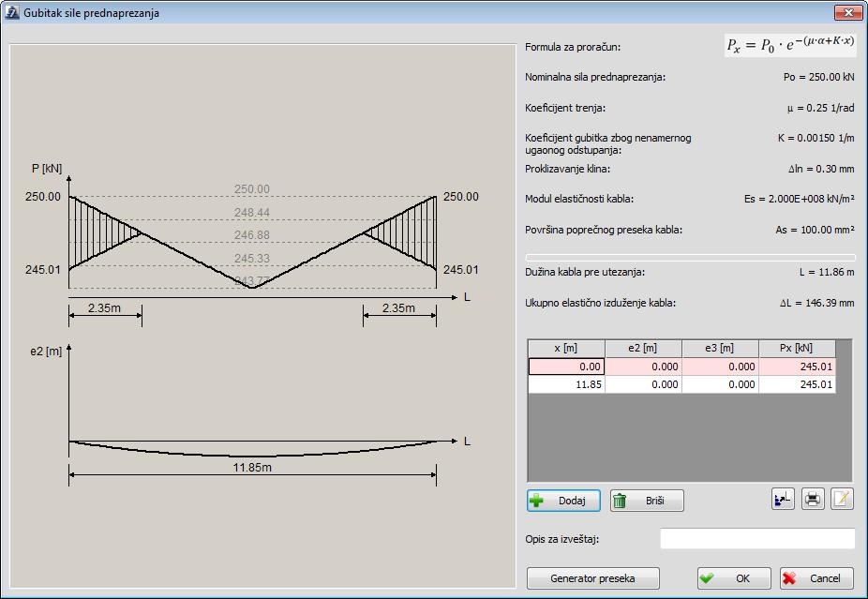Click the label Opis za izveštaj:
868x599 pixels.
[561, 539]
